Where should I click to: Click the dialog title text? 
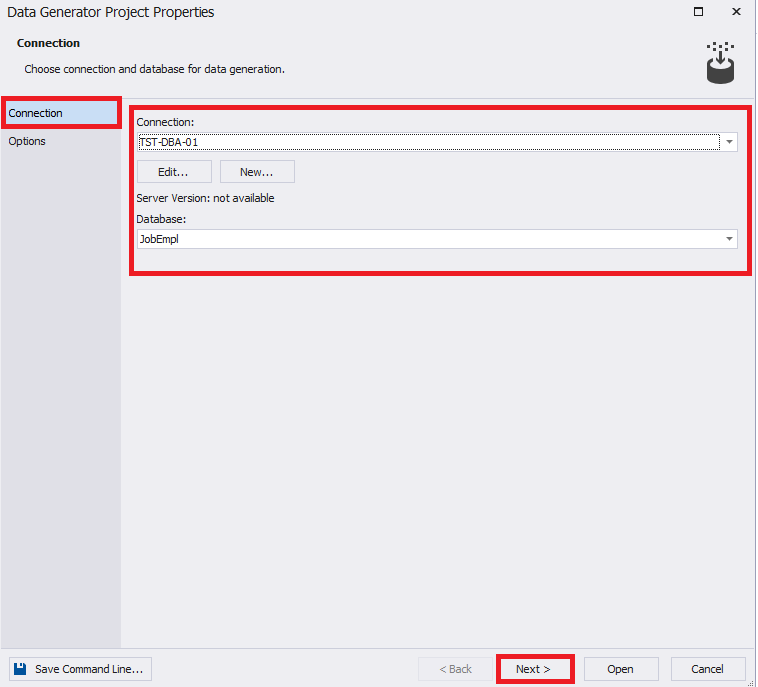[x=111, y=12]
